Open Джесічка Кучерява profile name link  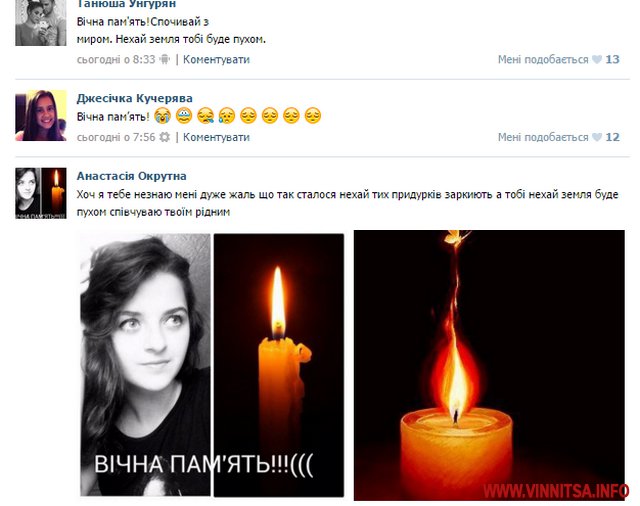(135, 98)
